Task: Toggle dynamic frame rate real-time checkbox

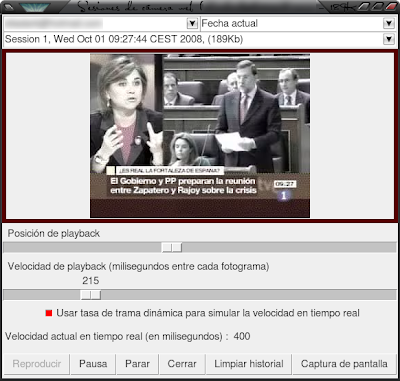Action: (x=49, y=313)
